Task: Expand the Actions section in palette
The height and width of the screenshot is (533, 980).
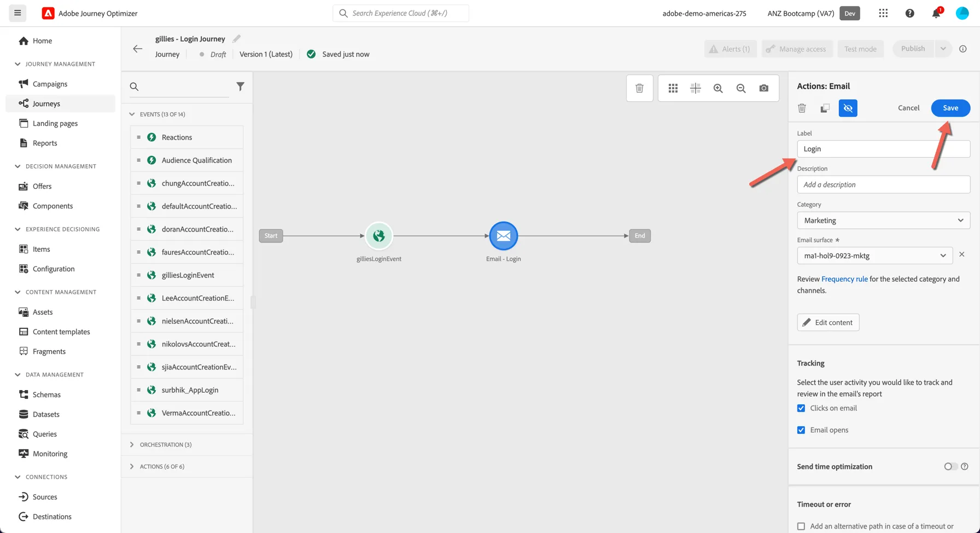Action: point(132,467)
